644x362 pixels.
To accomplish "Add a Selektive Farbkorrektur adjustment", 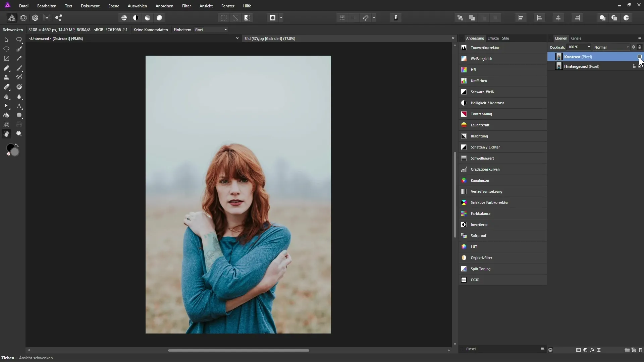I will (x=502, y=202).
